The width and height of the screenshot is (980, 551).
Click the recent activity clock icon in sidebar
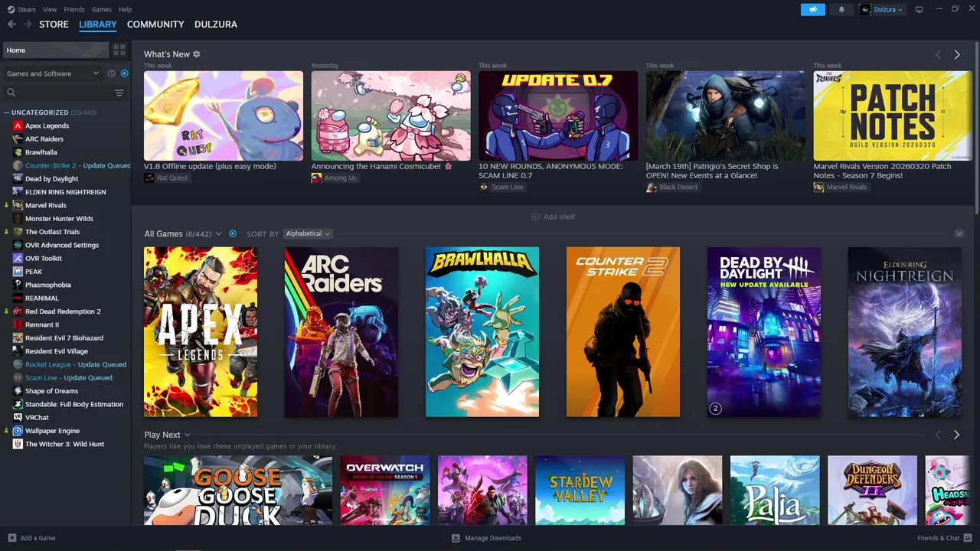coord(111,73)
